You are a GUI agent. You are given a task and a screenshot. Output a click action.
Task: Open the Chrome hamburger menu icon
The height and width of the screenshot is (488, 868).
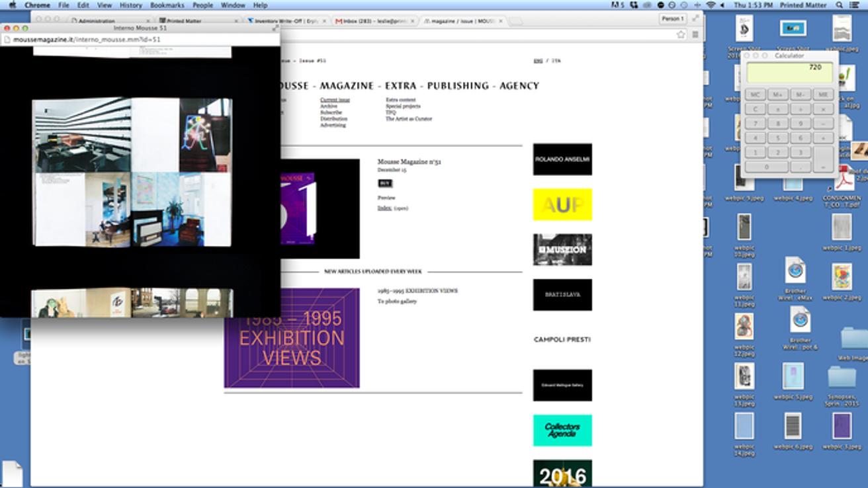pyautogui.click(x=695, y=34)
